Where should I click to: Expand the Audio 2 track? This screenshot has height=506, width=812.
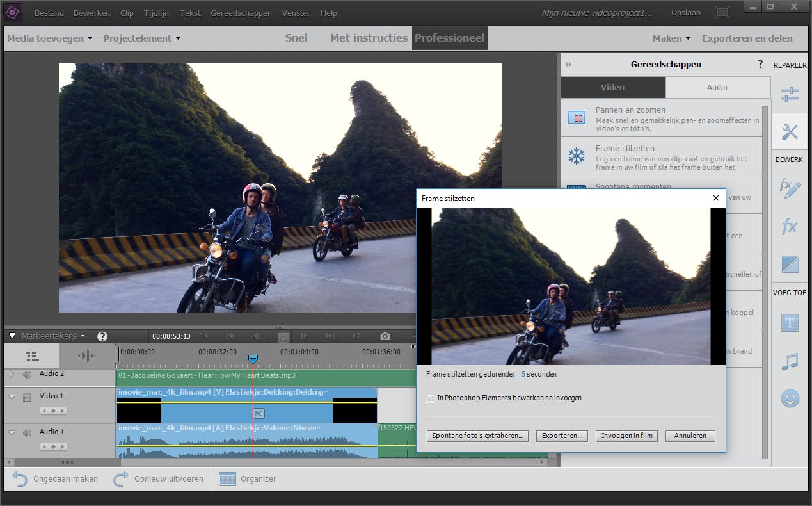pyautogui.click(x=12, y=374)
